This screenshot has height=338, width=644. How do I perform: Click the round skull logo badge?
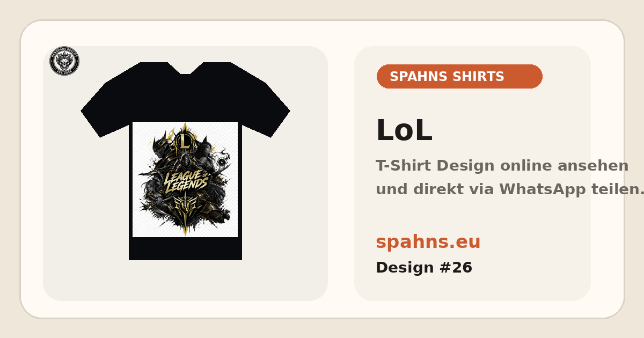[x=64, y=61]
